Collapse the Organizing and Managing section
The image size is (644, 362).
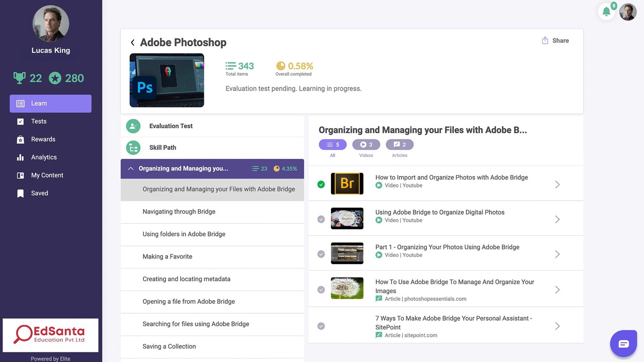tap(131, 169)
